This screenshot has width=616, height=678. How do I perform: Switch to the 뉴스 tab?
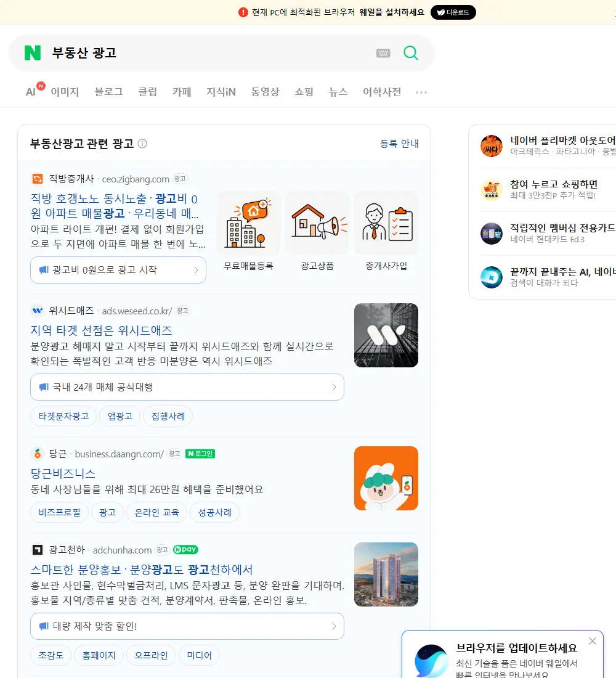click(338, 92)
